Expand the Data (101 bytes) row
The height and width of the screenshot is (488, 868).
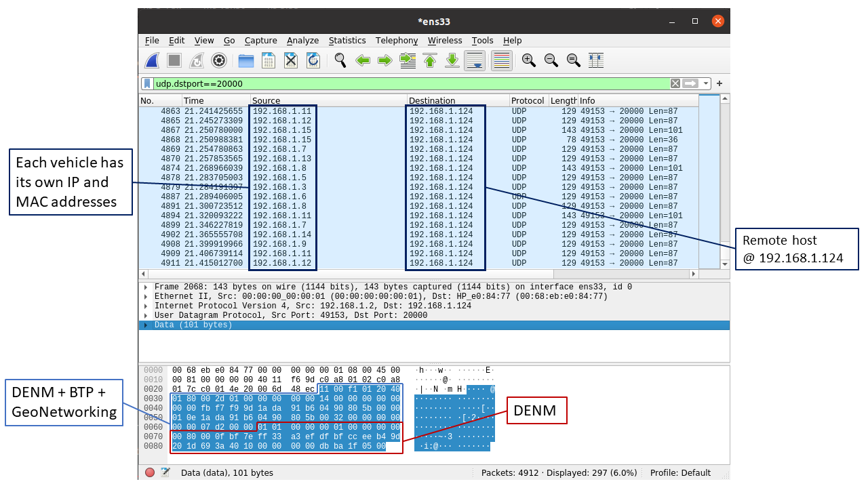[146, 325]
